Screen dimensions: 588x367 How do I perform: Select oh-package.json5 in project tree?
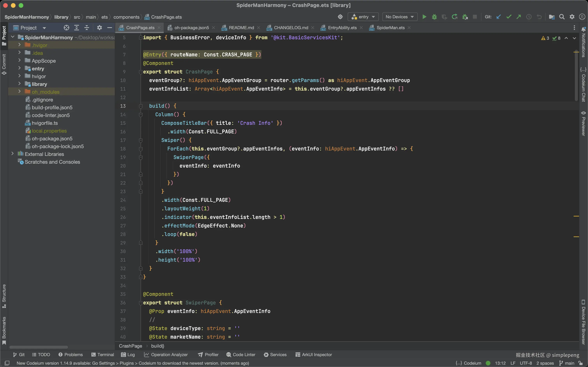point(52,139)
